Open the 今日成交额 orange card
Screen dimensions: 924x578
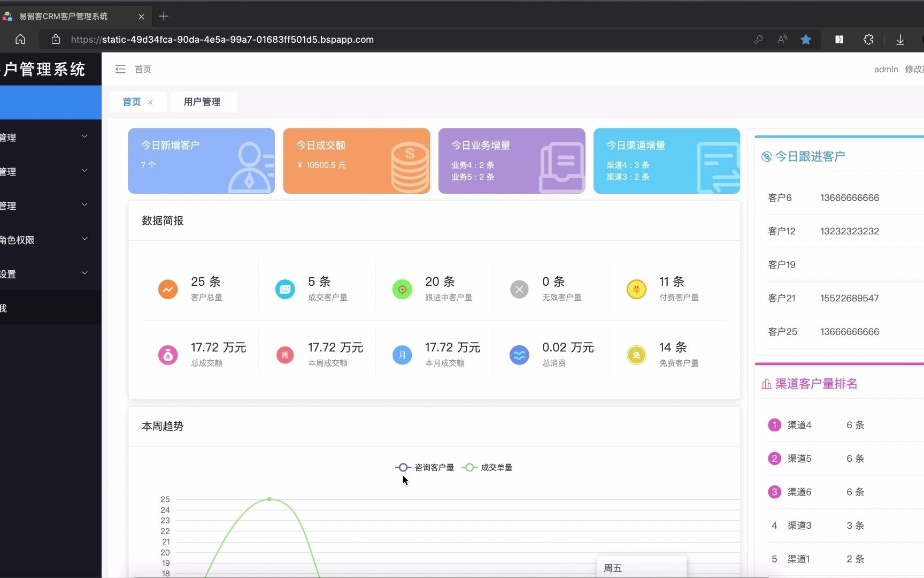(357, 161)
